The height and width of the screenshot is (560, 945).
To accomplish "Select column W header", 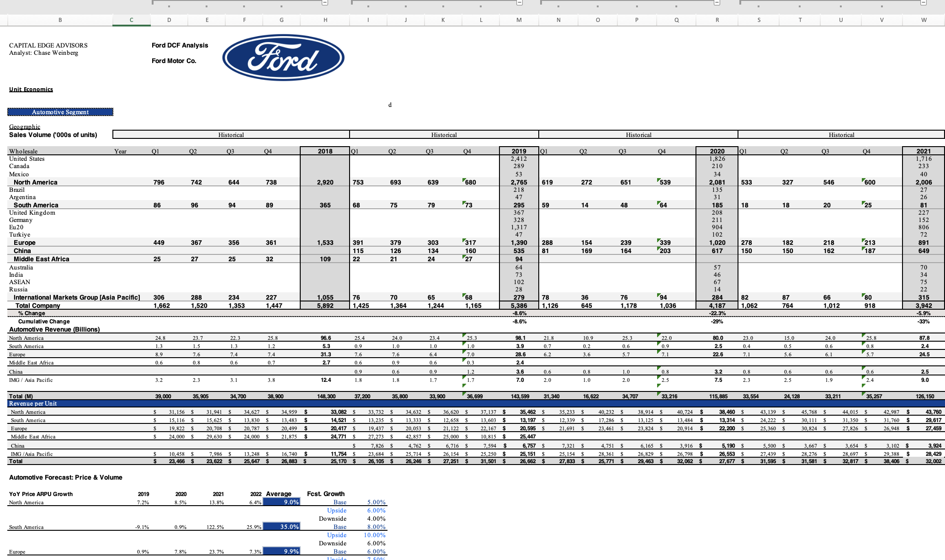I will pyautogui.click(x=924, y=20).
